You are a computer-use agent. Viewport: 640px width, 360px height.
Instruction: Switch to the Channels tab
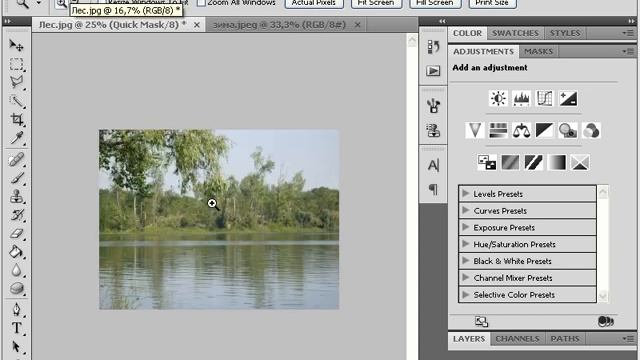(517, 339)
